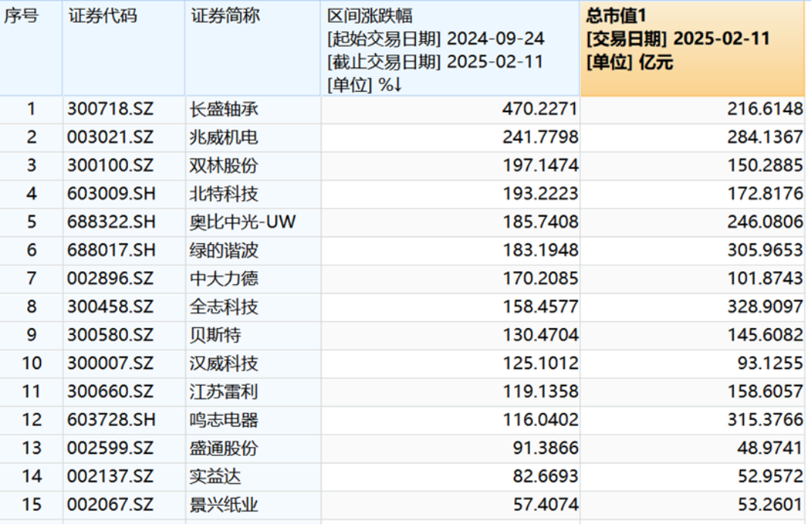The image size is (812, 525).
Task: Click stock code 300718.SZ
Action: 111,109
